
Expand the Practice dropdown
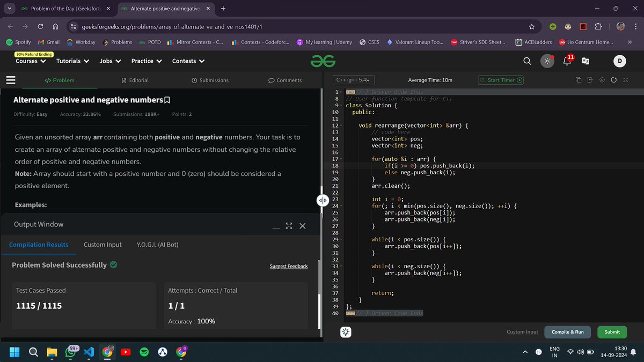pos(147,61)
